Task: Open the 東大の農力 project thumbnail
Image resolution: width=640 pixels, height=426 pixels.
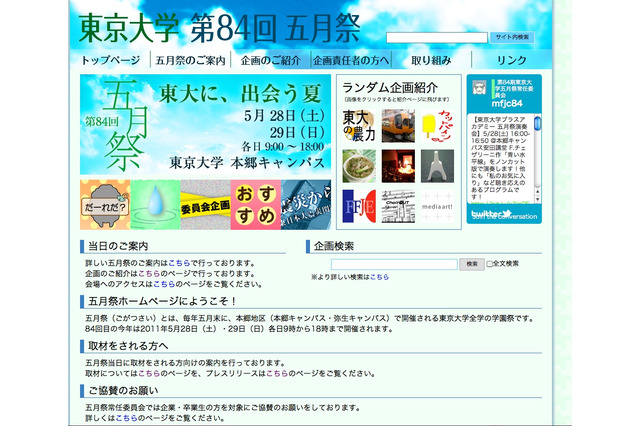Action: tap(359, 126)
